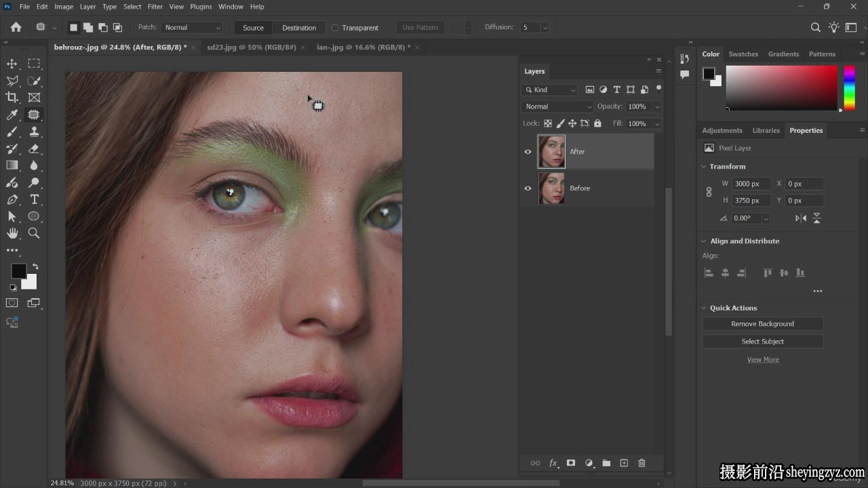Create new adjustment layer icon
This screenshot has height=488, width=868.
click(x=589, y=463)
